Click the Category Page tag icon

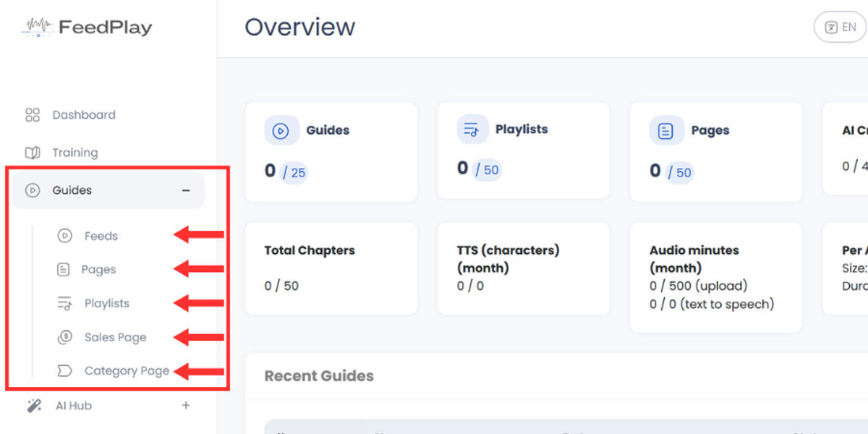(64, 371)
